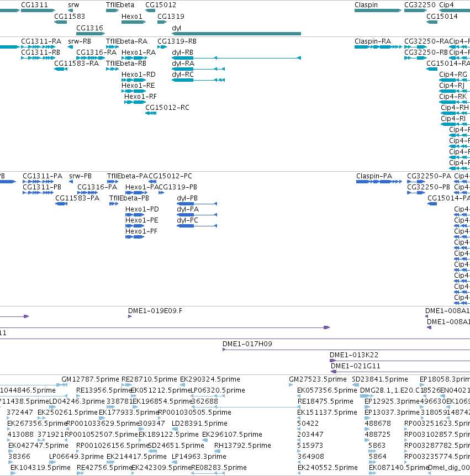Screen dimensions: 470x476
Task: Click protein CG32250-PB
Action: pos(429,187)
